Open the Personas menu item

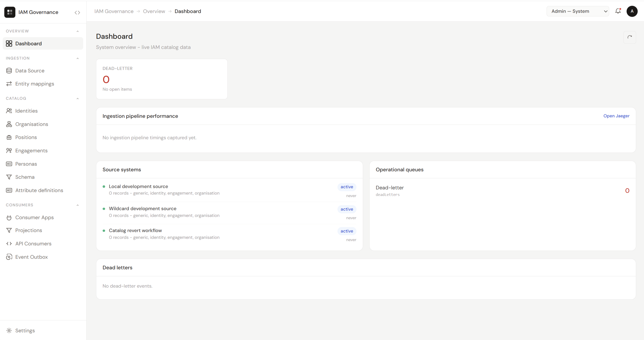point(43,164)
